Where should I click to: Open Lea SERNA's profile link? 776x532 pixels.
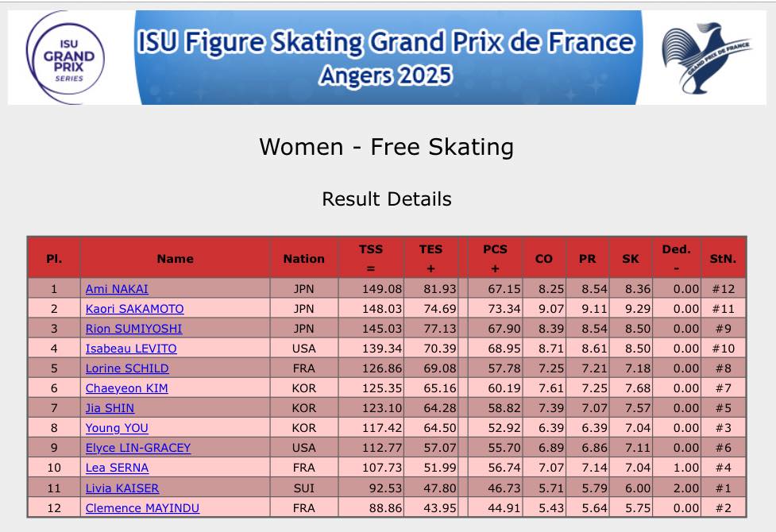coord(117,468)
